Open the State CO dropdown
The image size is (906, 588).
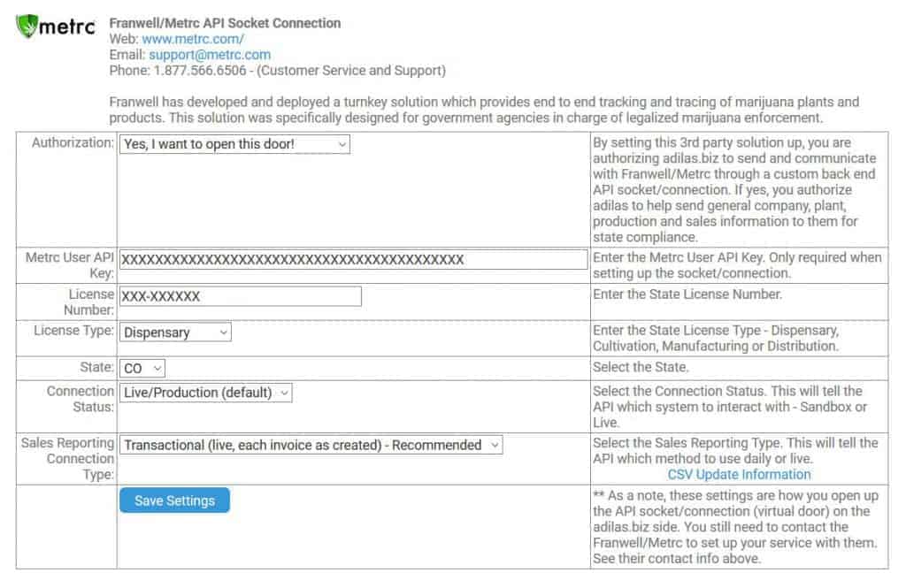tap(142, 368)
